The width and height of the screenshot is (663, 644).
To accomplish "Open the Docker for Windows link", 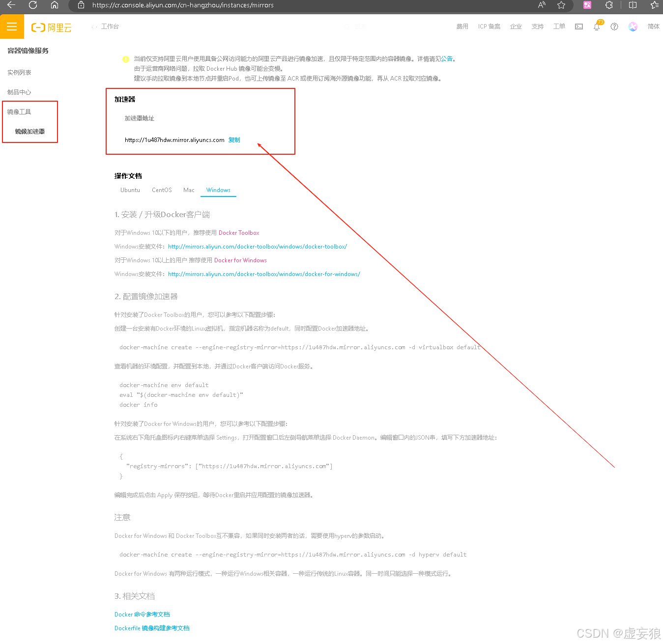I will coord(240,260).
